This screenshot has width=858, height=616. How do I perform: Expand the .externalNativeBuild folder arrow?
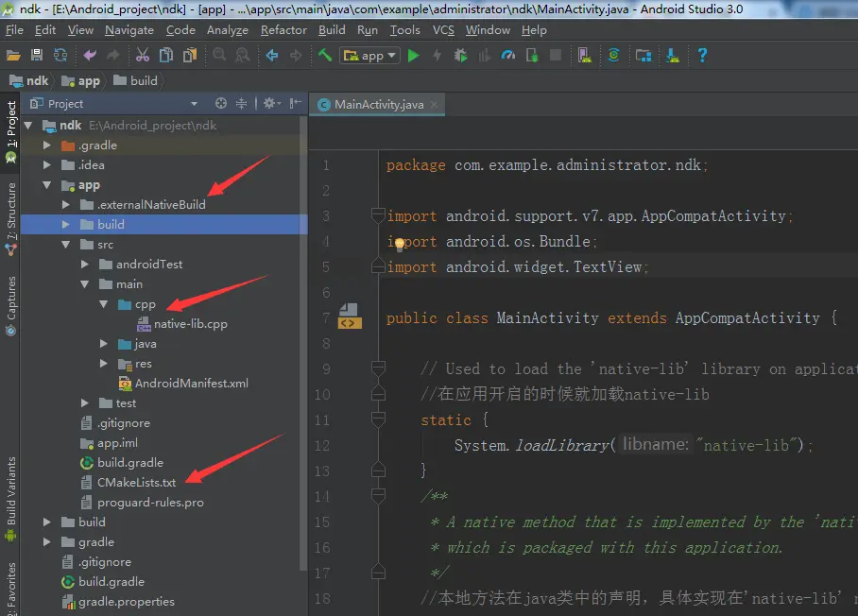[x=65, y=205]
